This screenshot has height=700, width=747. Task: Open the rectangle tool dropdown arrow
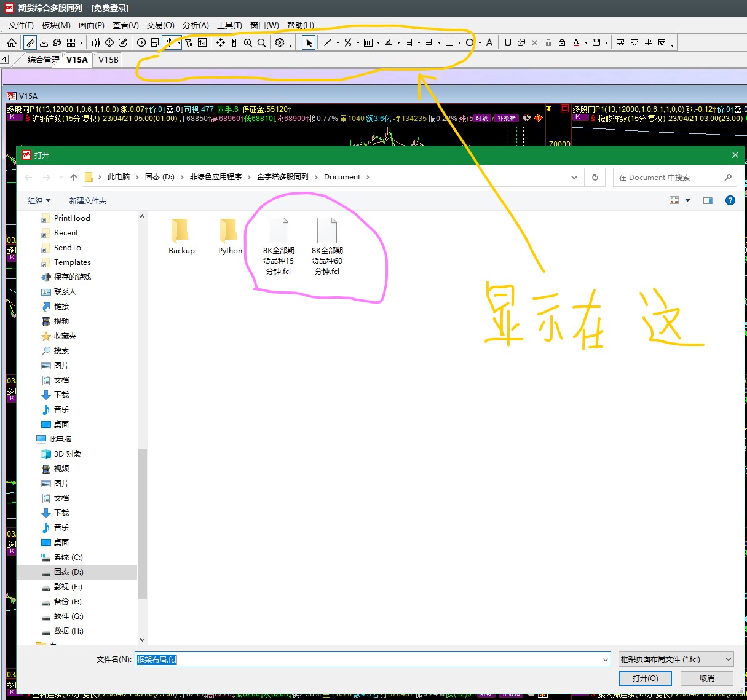coord(459,43)
